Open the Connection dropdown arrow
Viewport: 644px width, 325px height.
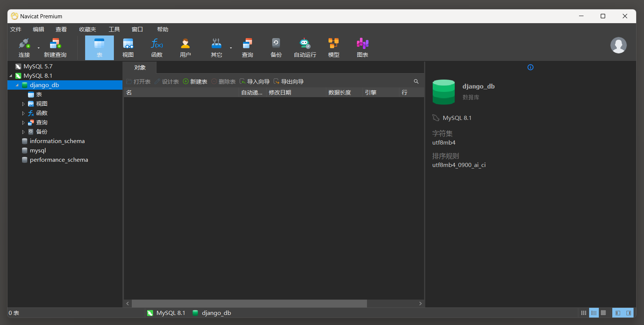click(38, 48)
